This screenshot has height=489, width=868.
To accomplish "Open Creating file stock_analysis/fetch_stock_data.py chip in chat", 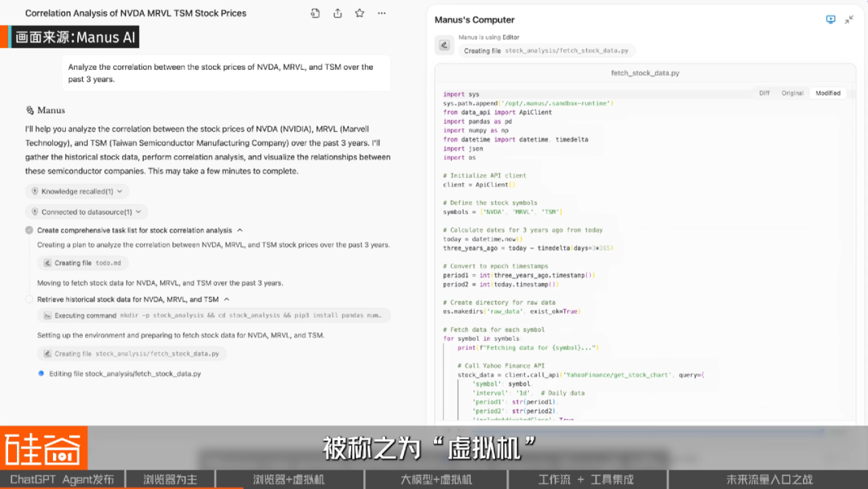I will pyautogui.click(x=132, y=353).
